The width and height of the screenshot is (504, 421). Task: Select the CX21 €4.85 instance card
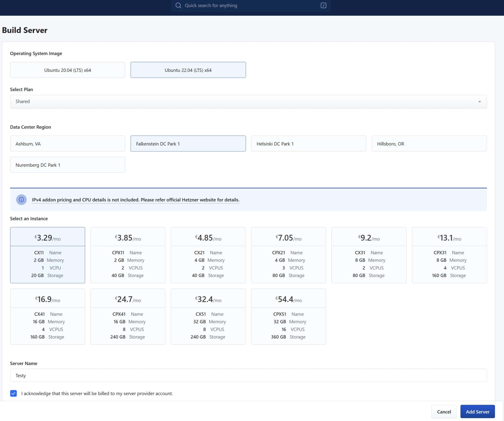click(208, 255)
